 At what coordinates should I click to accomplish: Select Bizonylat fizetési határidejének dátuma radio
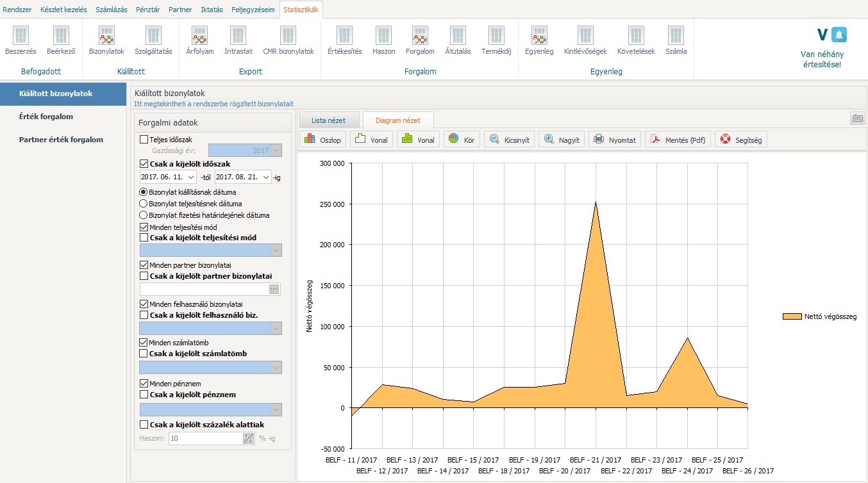[x=144, y=215]
